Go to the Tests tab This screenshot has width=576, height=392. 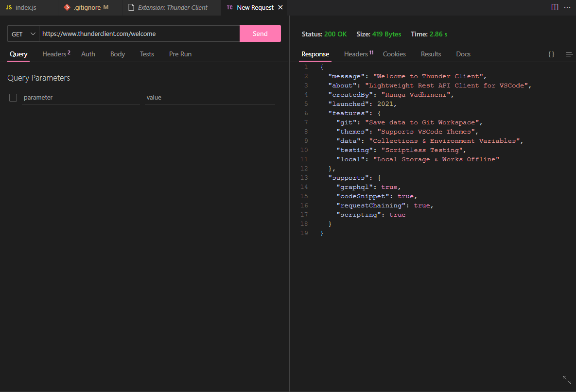[x=147, y=54]
